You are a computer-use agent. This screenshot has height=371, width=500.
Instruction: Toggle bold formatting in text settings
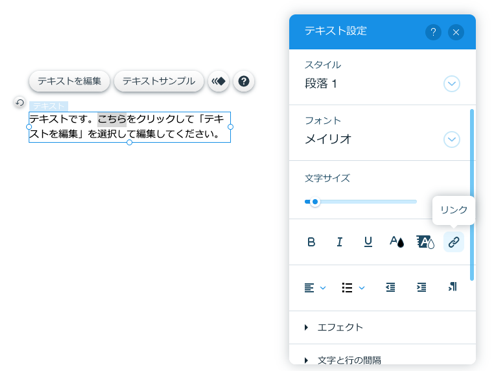pos(311,242)
